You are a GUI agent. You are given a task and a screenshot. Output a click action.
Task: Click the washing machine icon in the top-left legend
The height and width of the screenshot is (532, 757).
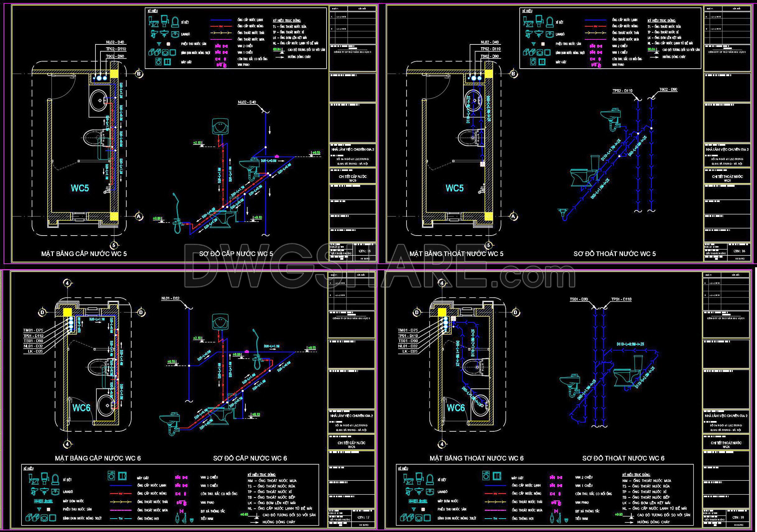(159, 62)
